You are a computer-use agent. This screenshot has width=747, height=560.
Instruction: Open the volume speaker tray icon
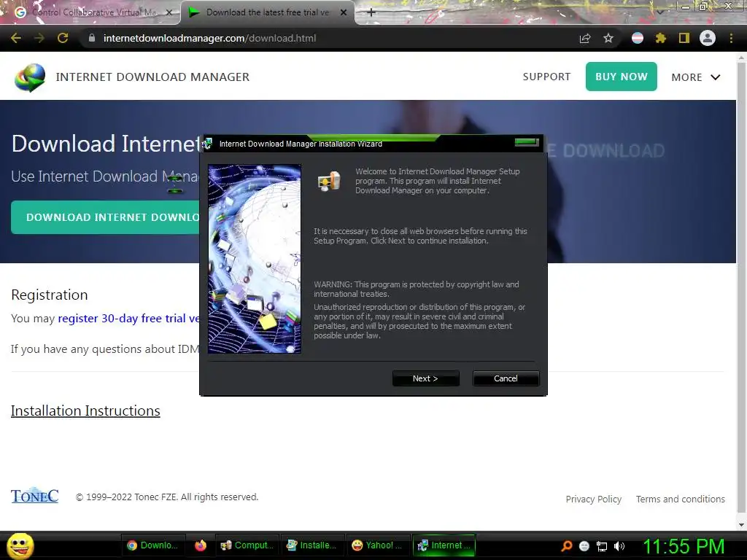click(619, 546)
